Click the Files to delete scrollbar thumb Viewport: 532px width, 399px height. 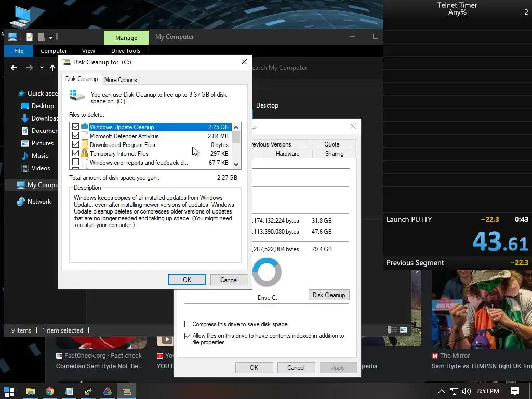(x=236, y=137)
